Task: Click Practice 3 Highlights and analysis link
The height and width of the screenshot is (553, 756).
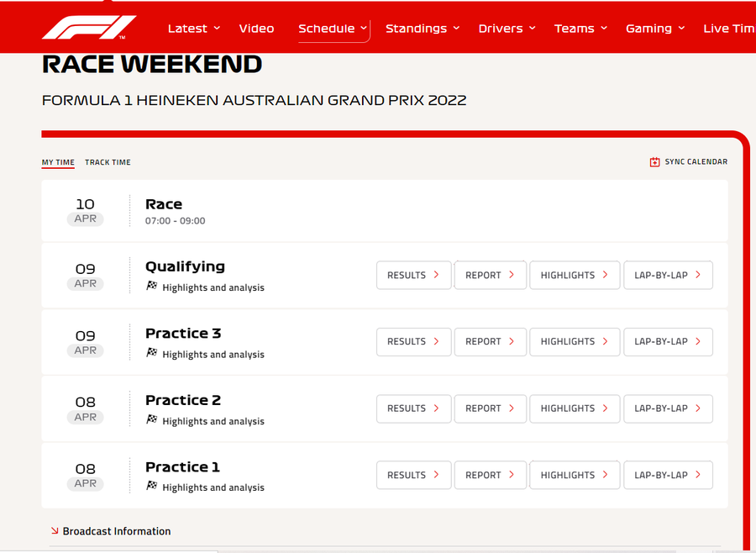Action: (x=213, y=355)
